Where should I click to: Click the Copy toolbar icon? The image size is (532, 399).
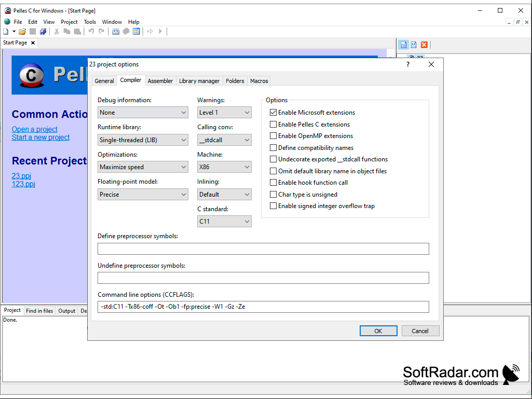coord(67,32)
